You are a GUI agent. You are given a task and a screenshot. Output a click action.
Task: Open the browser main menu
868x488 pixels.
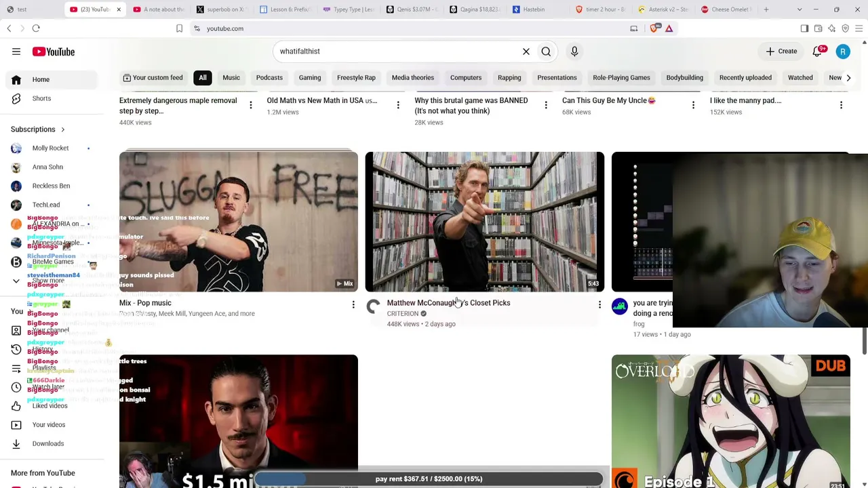click(x=859, y=28)
